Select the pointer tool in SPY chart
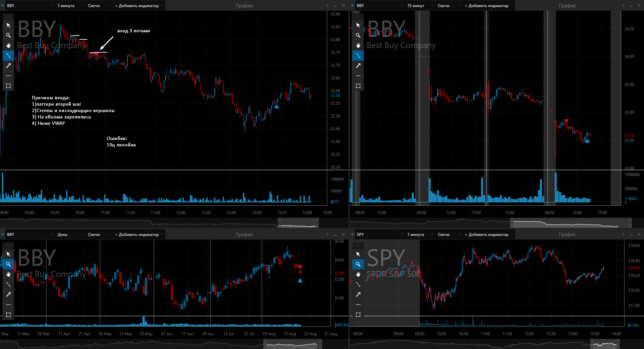The height and width of the screenshot is (349, 644). point(358,254)
